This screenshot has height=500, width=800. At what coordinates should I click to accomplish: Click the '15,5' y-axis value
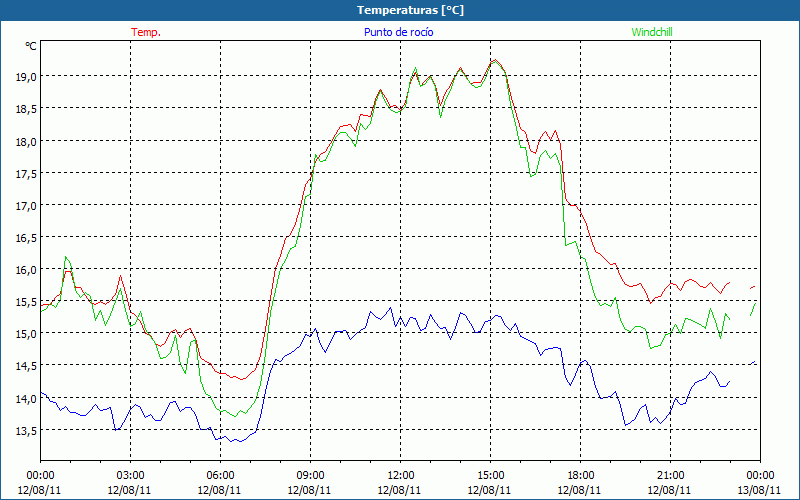(x=28, y=302)
